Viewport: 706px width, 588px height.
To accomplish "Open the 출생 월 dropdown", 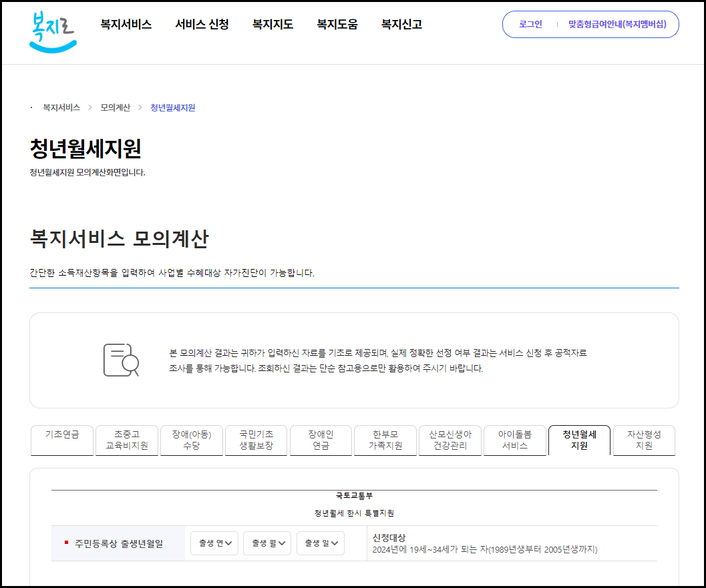I will (267, 543).
